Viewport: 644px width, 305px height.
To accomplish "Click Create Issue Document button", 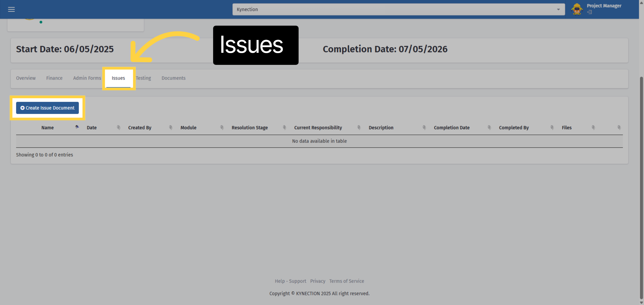I will 47,108.
